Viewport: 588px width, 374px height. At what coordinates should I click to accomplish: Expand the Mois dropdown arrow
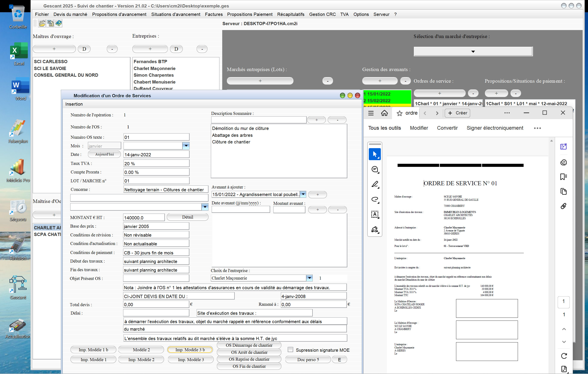pos(186,146)
